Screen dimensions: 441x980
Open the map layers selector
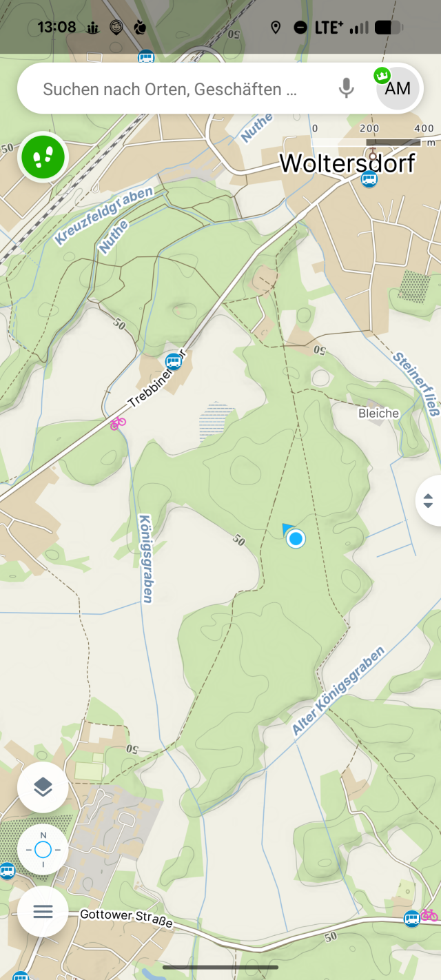43,787
